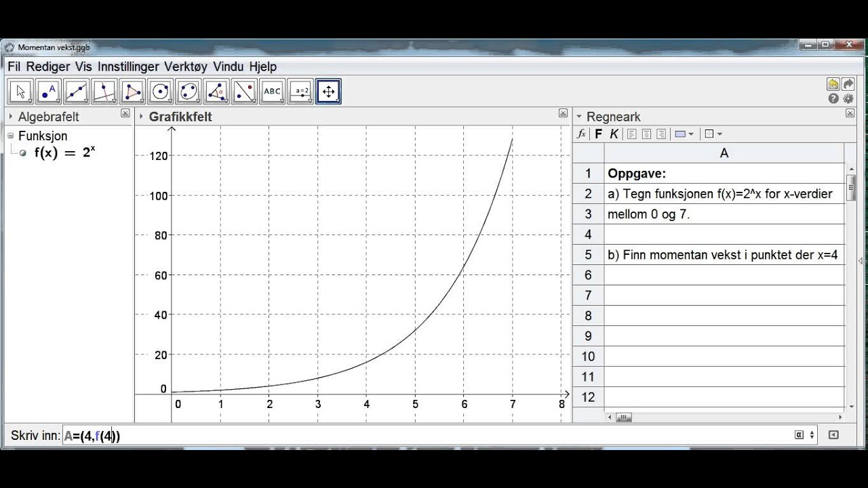
Task: Align cell text left in Regneark
Action: [631, 134]
